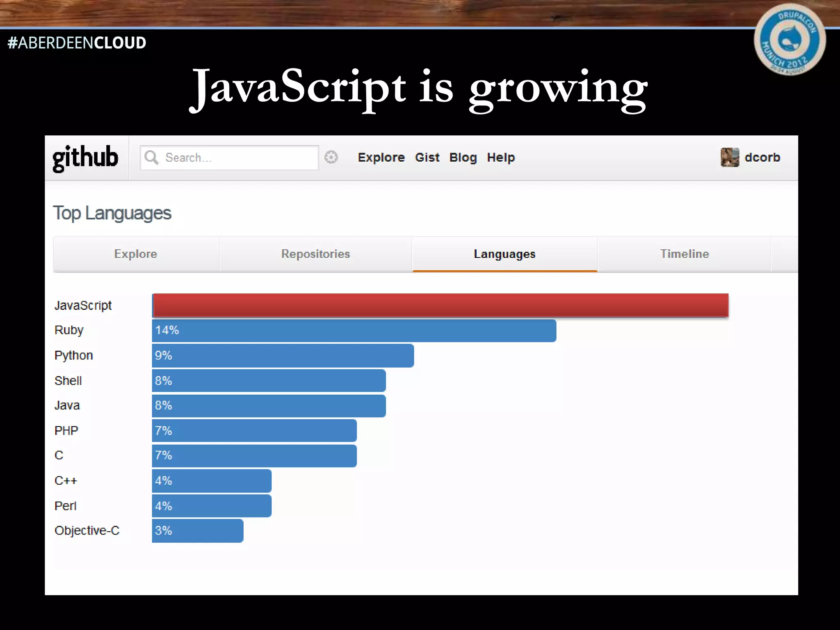
Task: Open the Explore navigation link
Action: click(x=381, y=157)
